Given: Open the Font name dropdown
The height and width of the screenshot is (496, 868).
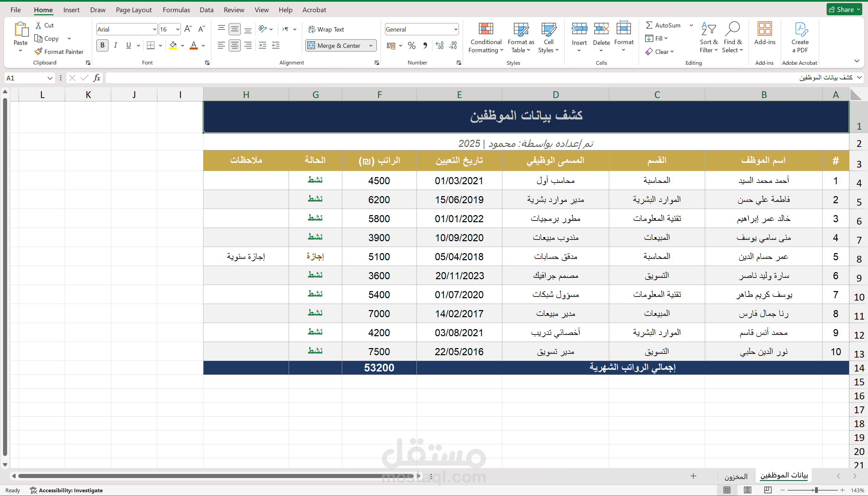Looking at the screenshot, I should point(154,29).
